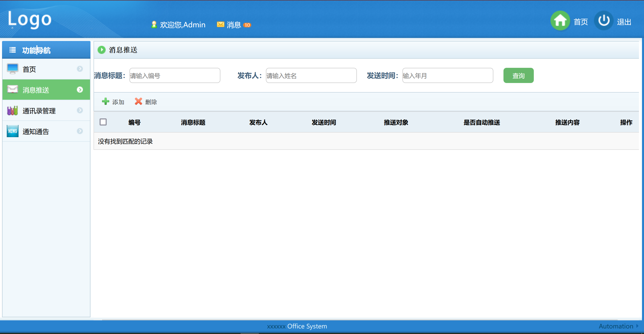This screenshot has height=334, width=644.
Task: Tick the select-all checkbox in table header
Action: coord(103,122)
